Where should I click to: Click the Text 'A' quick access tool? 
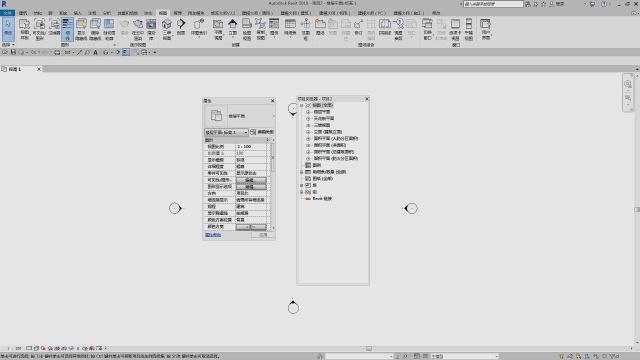[96, 52]
